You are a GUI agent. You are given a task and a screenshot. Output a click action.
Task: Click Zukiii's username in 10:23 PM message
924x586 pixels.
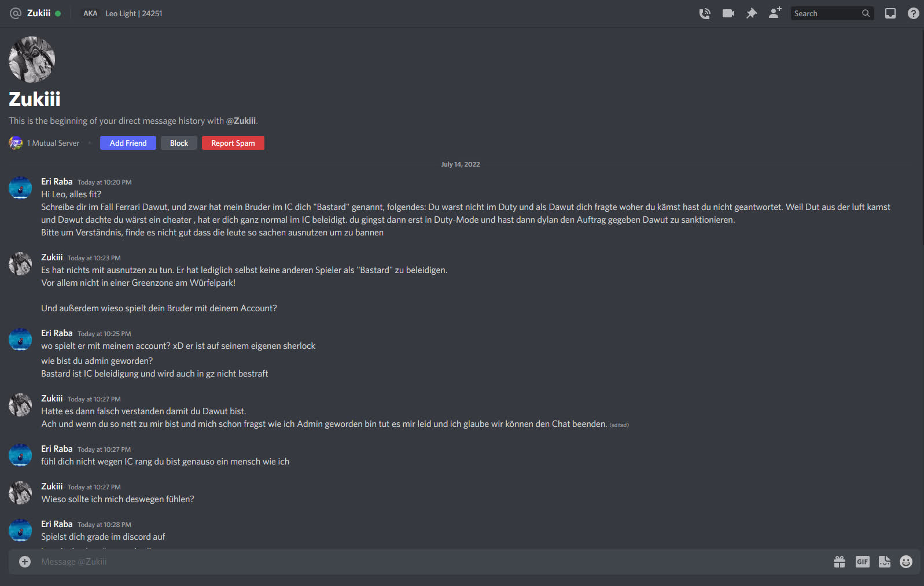click(x=51, y=257)
